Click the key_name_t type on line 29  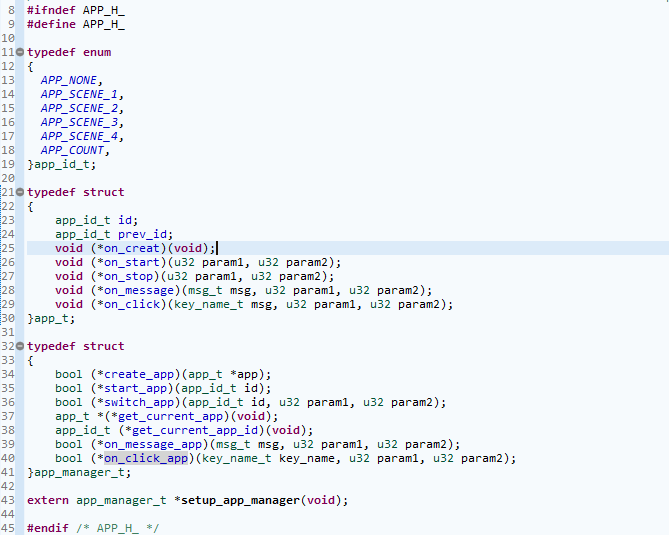(x=209, y=304)
